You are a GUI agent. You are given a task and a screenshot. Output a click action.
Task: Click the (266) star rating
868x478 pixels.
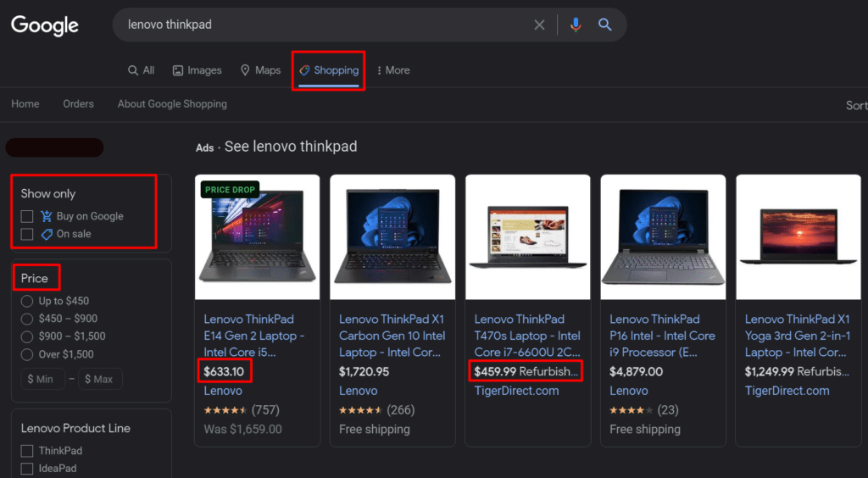click(376, 410)
